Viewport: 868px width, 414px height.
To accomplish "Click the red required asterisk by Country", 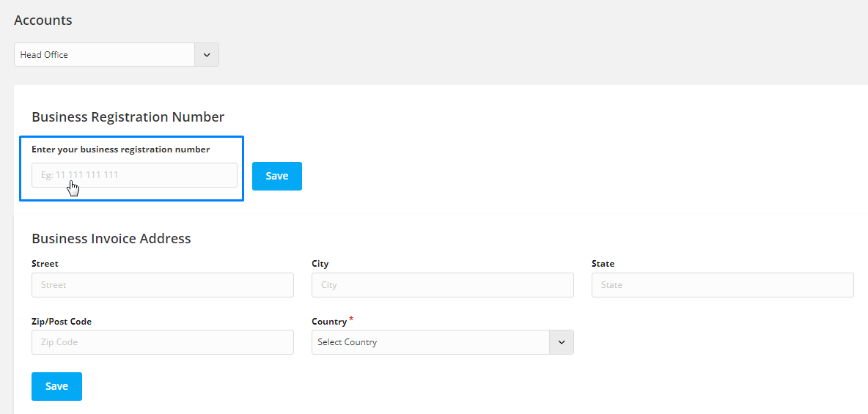I will 351,320.
